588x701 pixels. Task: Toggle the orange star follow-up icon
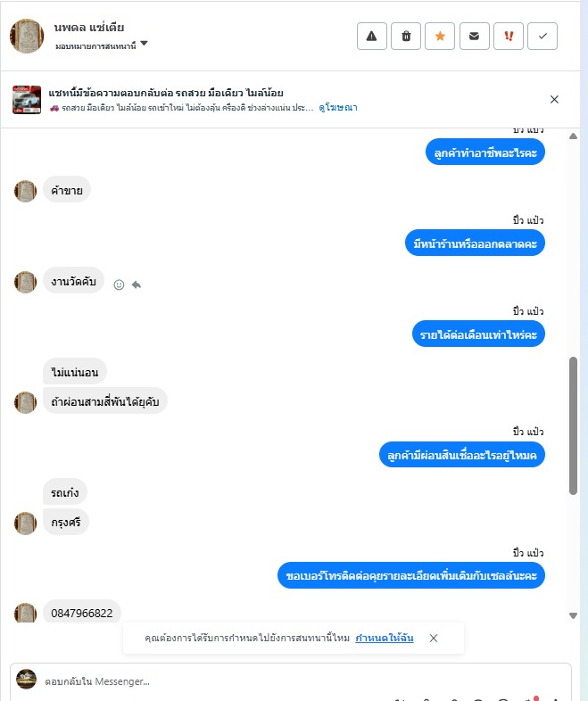[x=440, y=37]
